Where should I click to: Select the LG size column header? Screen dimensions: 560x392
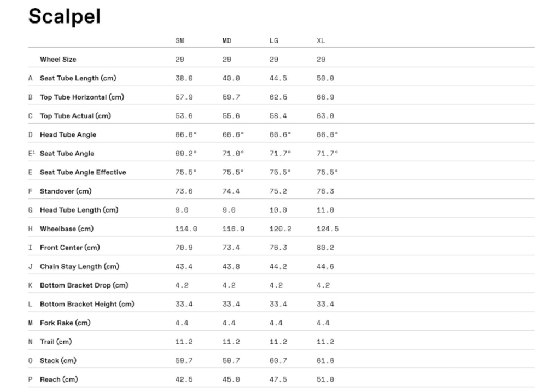(274, 41)
